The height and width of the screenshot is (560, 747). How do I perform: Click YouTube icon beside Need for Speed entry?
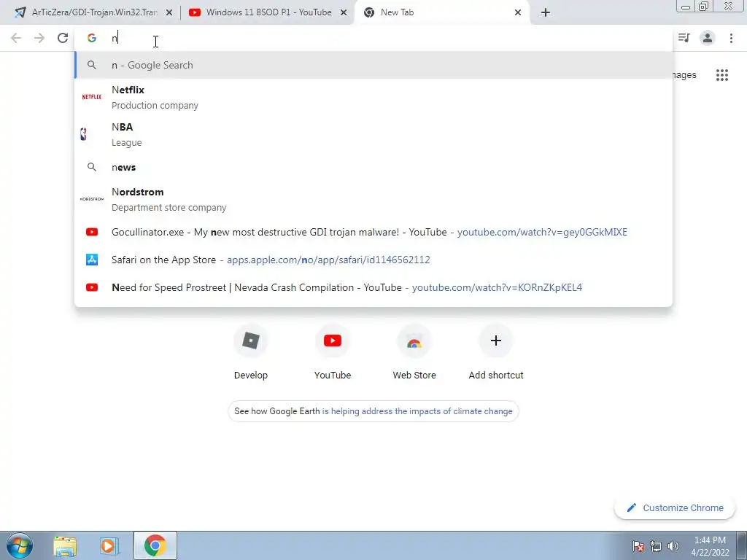pos(91,287)
